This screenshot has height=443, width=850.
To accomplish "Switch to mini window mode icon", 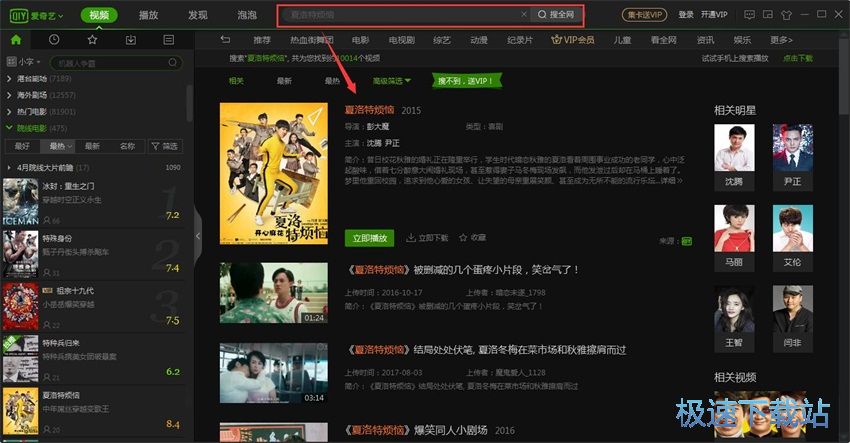I will 768,15.
